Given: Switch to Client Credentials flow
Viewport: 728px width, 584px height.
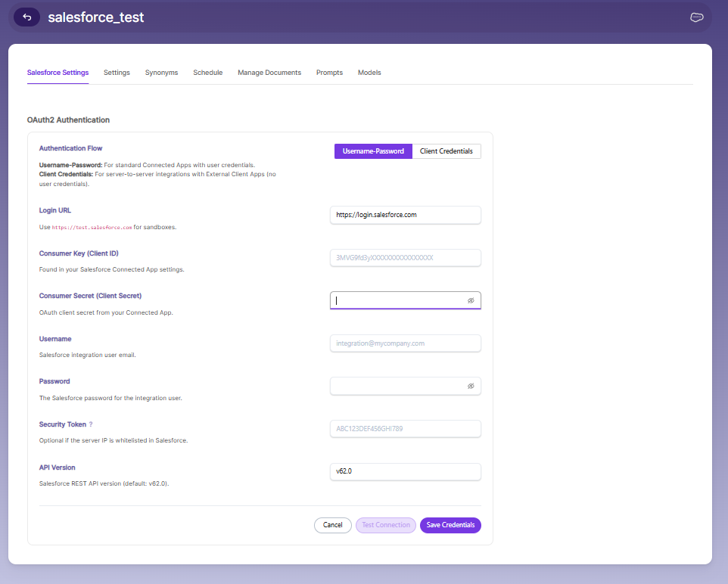Looking at the screenshot, I should click(446, 151).
